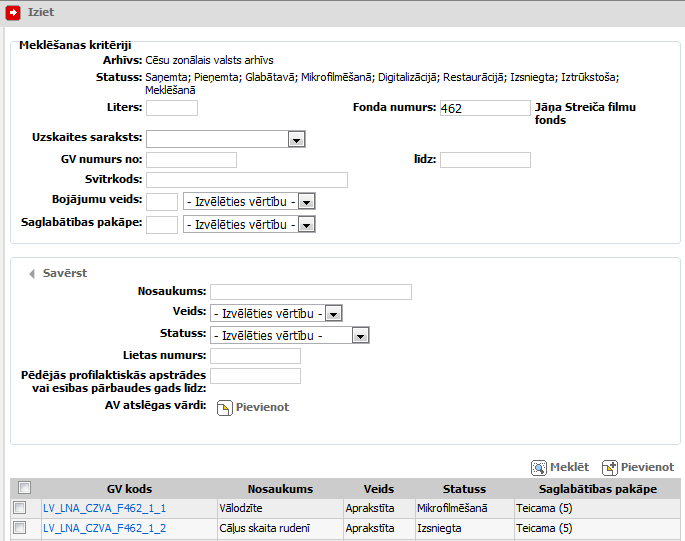Click the red Iziet exit icon
The image size is (685, 541).
point(14,12)
